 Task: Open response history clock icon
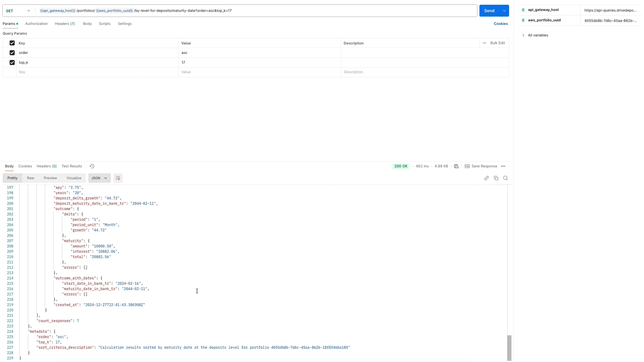click(x=92, y=166)
